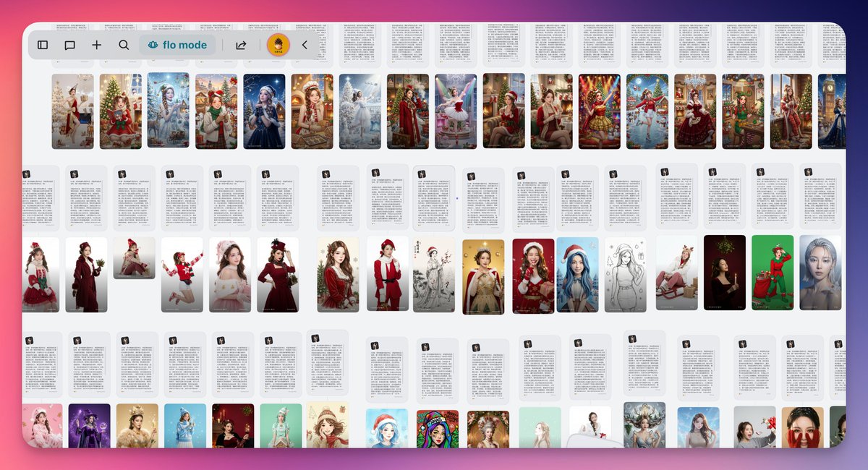868x470 pixels.
Task: Select silver-haired woman close-up portrait
Action: [820, 273]
